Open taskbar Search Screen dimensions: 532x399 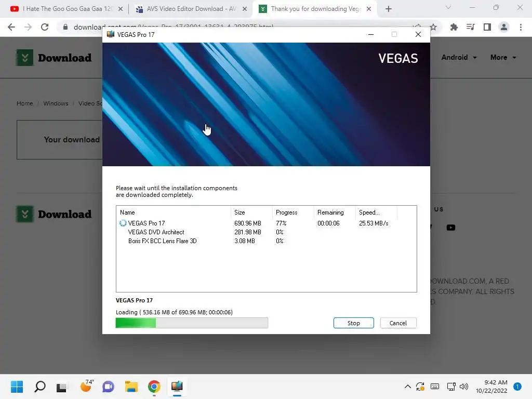point(39,387)
